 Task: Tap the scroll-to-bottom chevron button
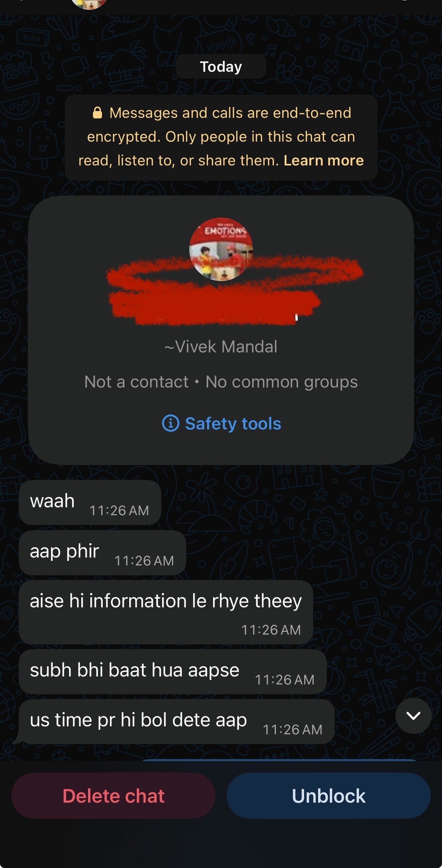413,715
